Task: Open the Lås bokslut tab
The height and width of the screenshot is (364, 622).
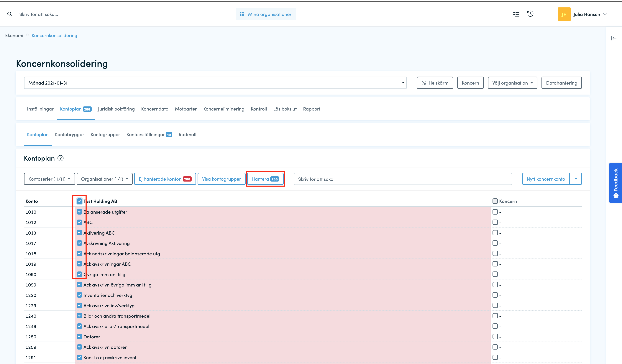Action: [285, 109]
